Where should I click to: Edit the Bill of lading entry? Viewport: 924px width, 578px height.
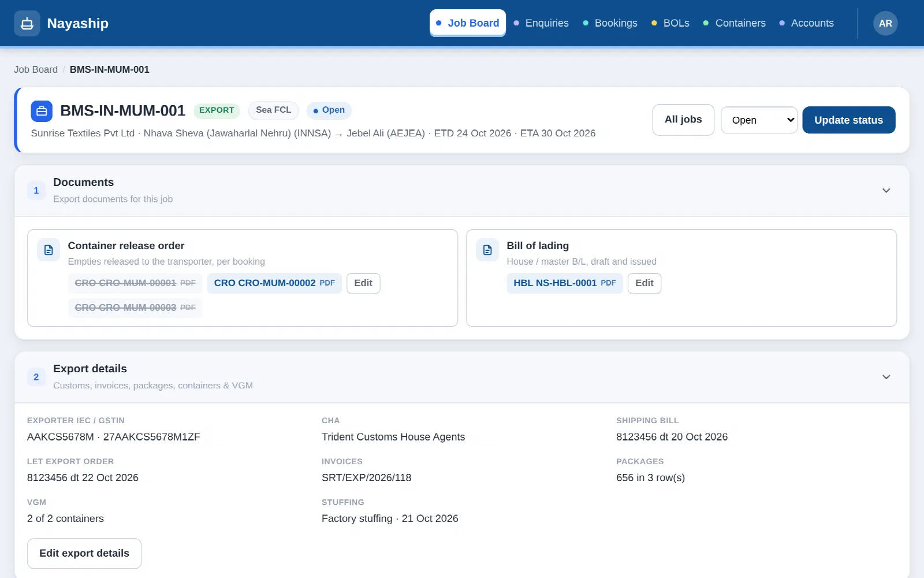[644, 283]
